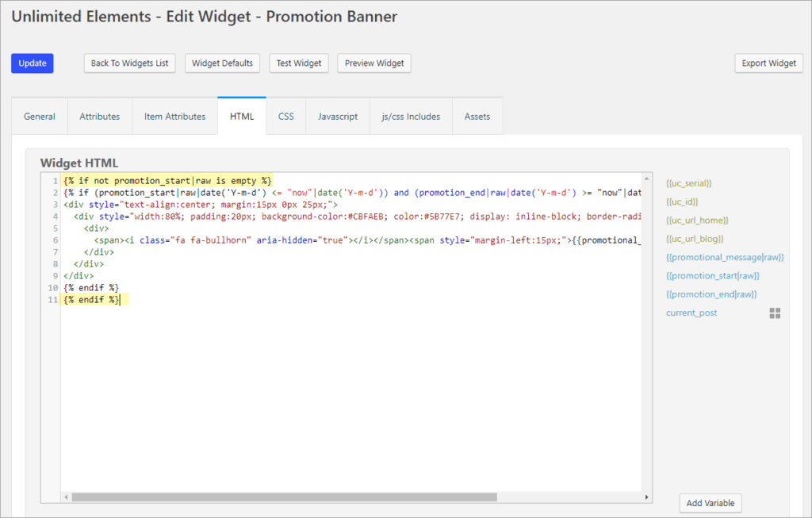
Task: Select the Item Attributes tab
Action: click(x=174, y=117)
